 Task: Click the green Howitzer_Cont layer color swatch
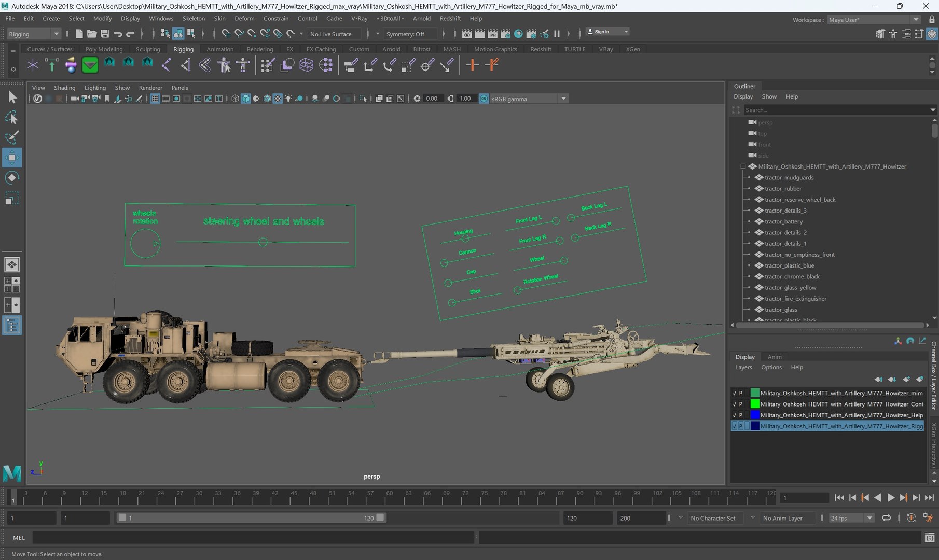tap(755, 404)
